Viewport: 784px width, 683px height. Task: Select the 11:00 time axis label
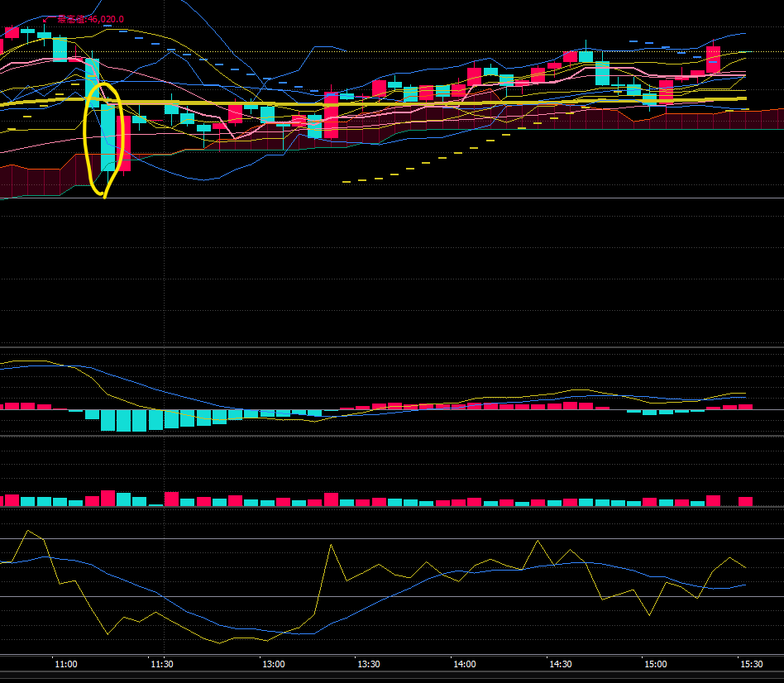tap(66, 664)
